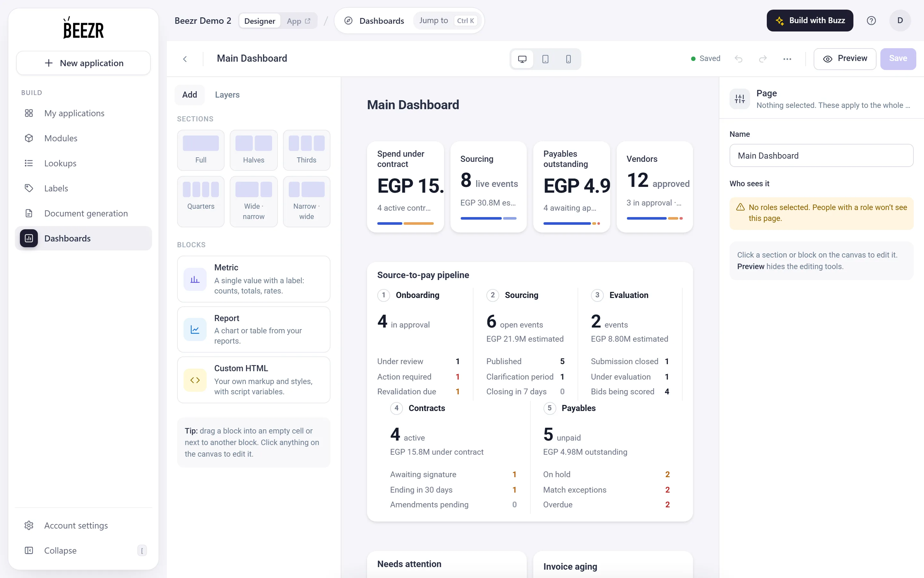Click the Spend under contract progress bar
The image size is (924, 578).
pos(405,223)
